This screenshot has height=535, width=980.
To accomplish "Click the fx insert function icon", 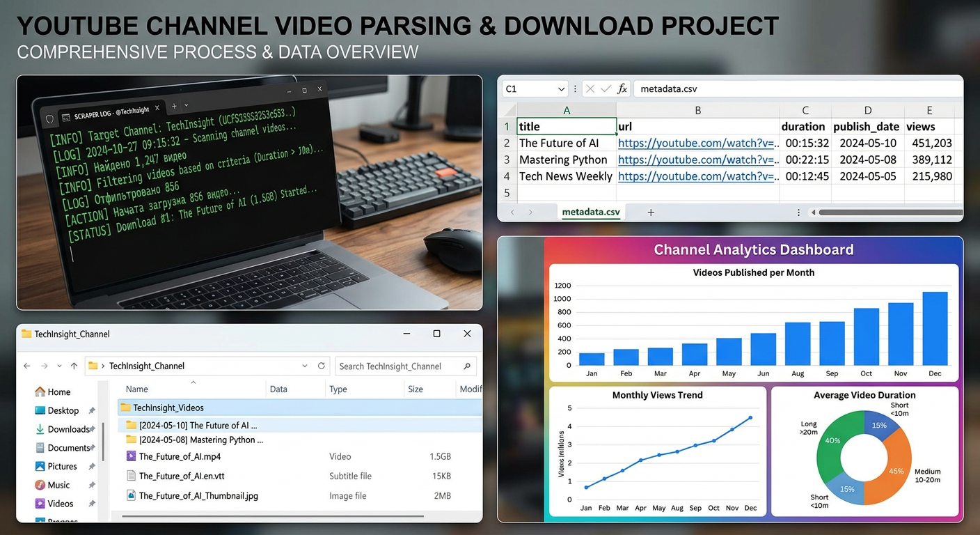I will coord(622,88).
